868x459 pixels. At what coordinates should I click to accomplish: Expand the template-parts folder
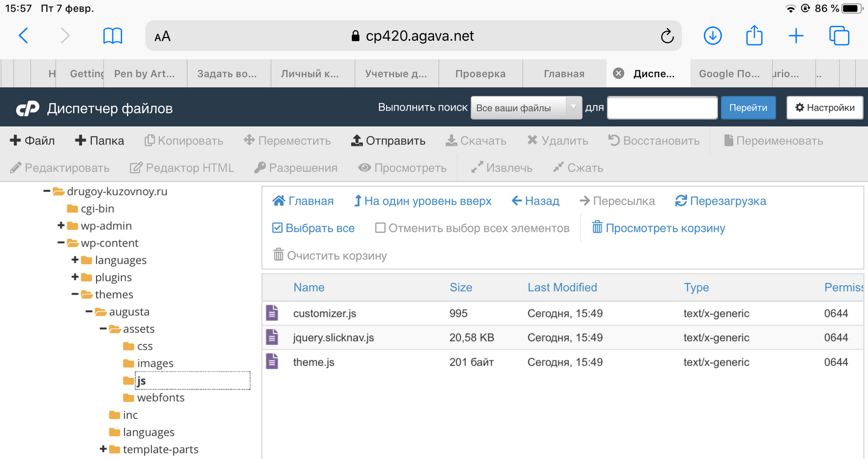click(x=103, y=449)
